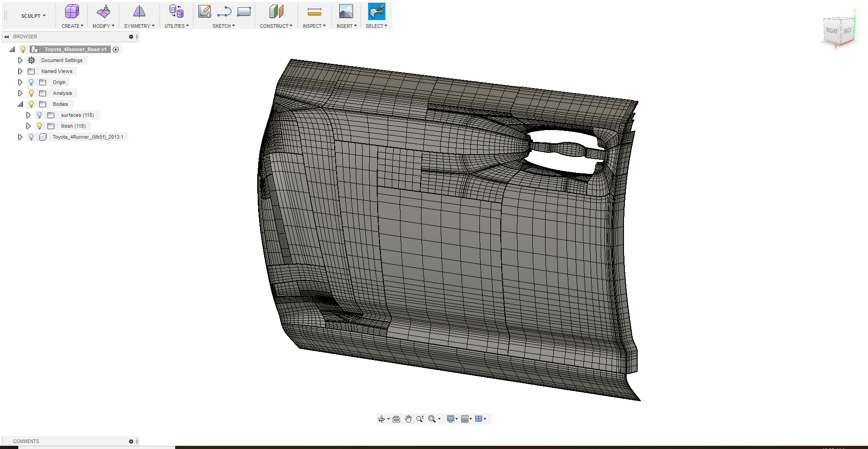This screenshot has height=449, width=868.
Task: Expand the Document Settings tree node
Action: [x=20, y=60]
